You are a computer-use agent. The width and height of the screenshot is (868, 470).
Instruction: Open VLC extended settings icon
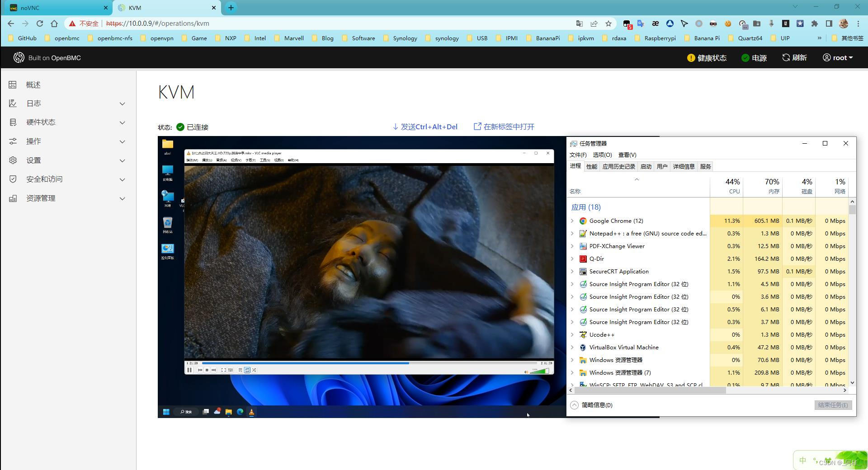click(231, 370)
